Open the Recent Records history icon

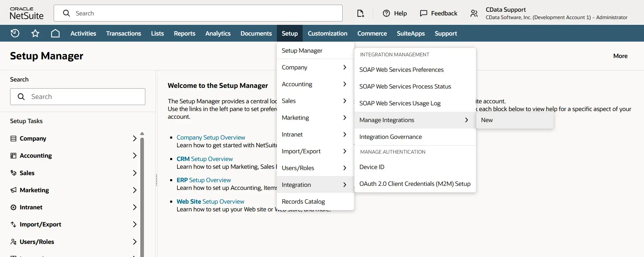(15, 33)
